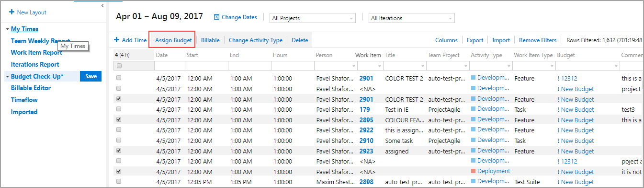
Task: Click the Deployment activity type link
Action: pyautogui.click(x=494, y=171)
